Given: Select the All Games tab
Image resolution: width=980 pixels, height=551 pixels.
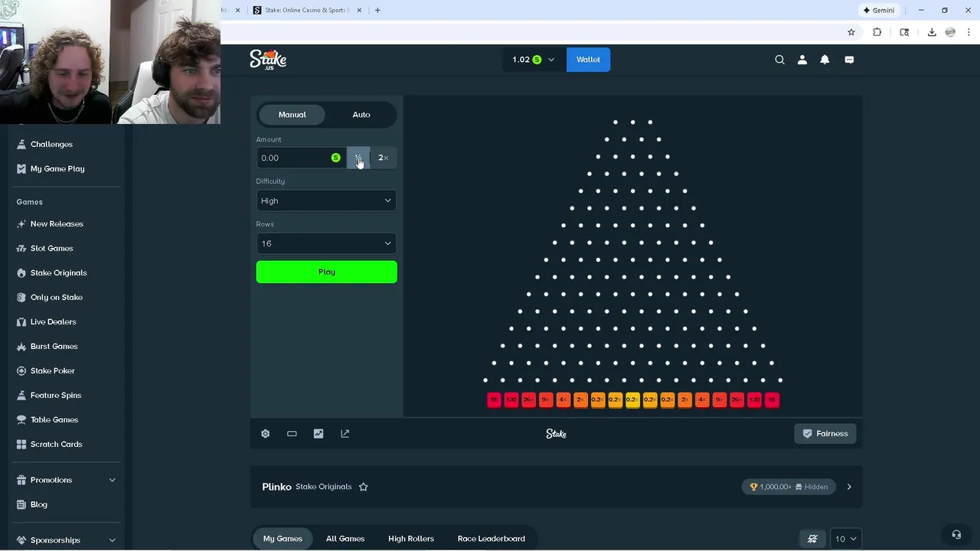Looking at the screenshot, I should coord(345,539).
